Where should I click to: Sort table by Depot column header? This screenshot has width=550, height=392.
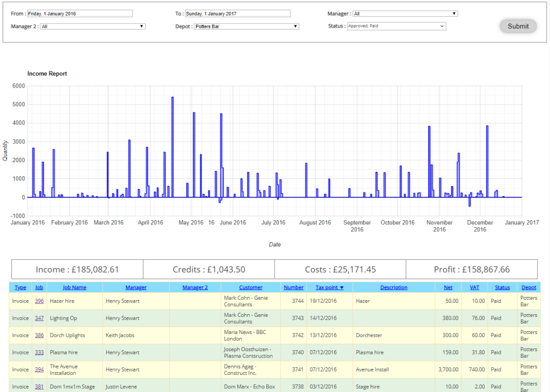[x=529, y=287]
